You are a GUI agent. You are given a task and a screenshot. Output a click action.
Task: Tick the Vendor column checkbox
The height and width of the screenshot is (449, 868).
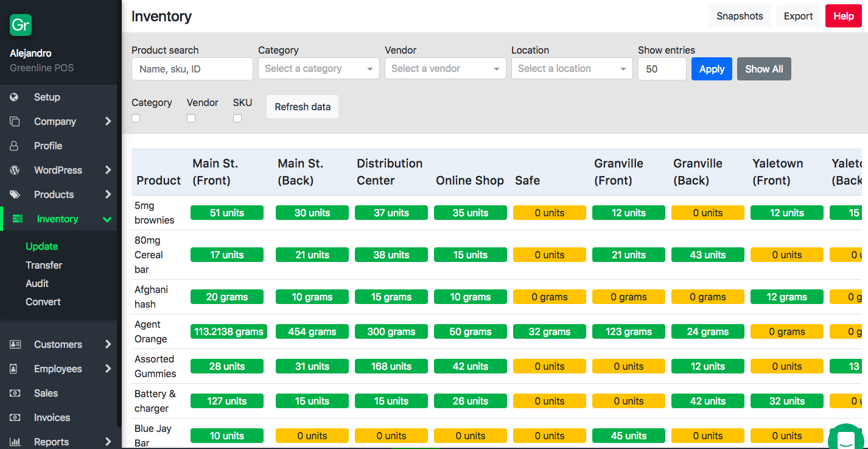click(191, 118)
